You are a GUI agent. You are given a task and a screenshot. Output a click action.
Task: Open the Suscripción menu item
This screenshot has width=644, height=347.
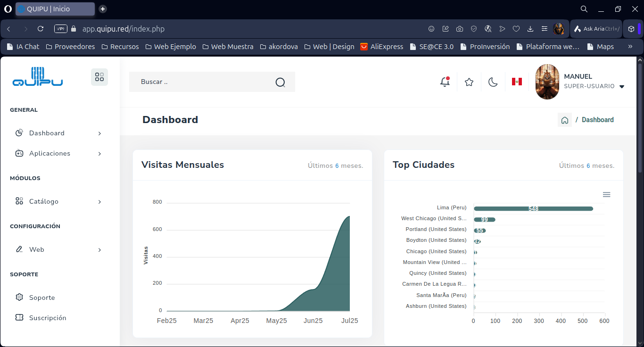click(47, 318)
